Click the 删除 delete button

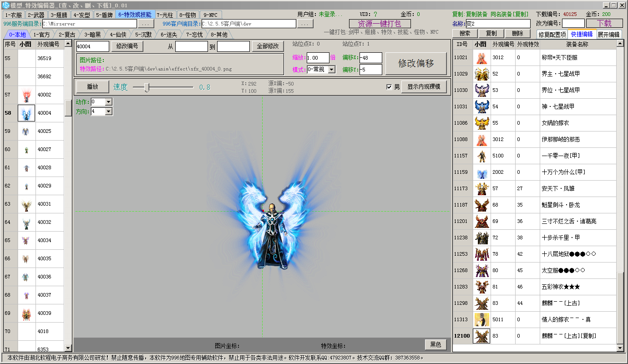[517, 34]
